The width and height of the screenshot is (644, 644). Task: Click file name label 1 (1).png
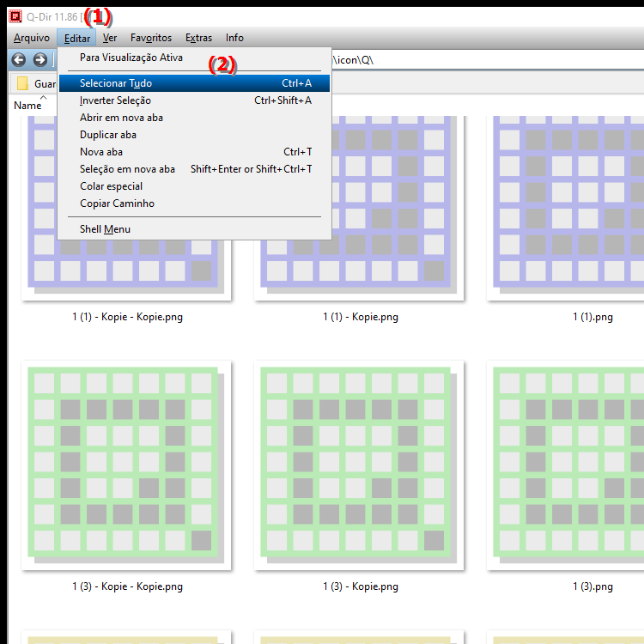click(592, 317)
